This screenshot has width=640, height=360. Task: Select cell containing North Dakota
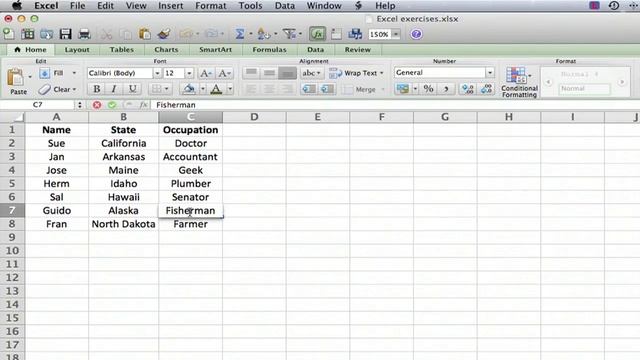point(123,224)
